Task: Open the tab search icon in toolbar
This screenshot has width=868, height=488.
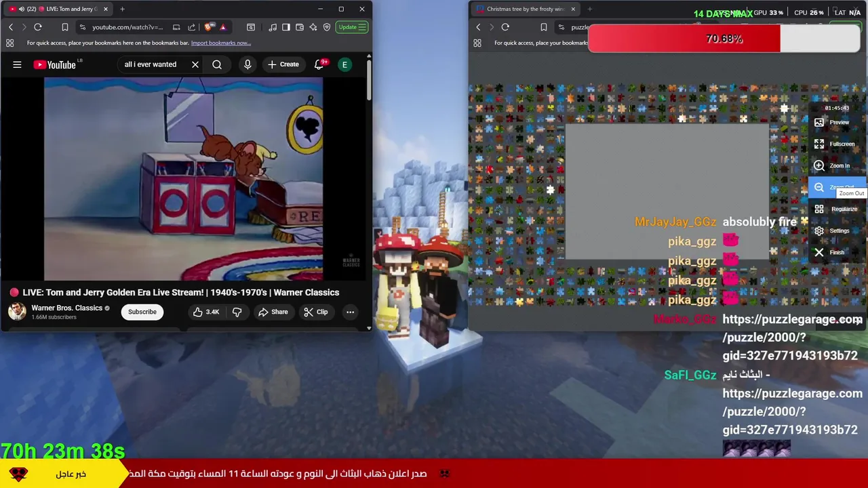Action: 251,27
